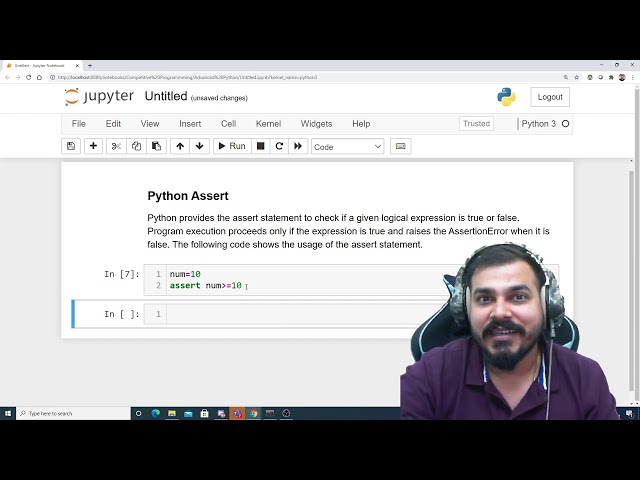The height and width of the screenshot is (480, 640).
Task: Move selected cell down arrow
Action: pyautogui.click(x=200, y=146)
